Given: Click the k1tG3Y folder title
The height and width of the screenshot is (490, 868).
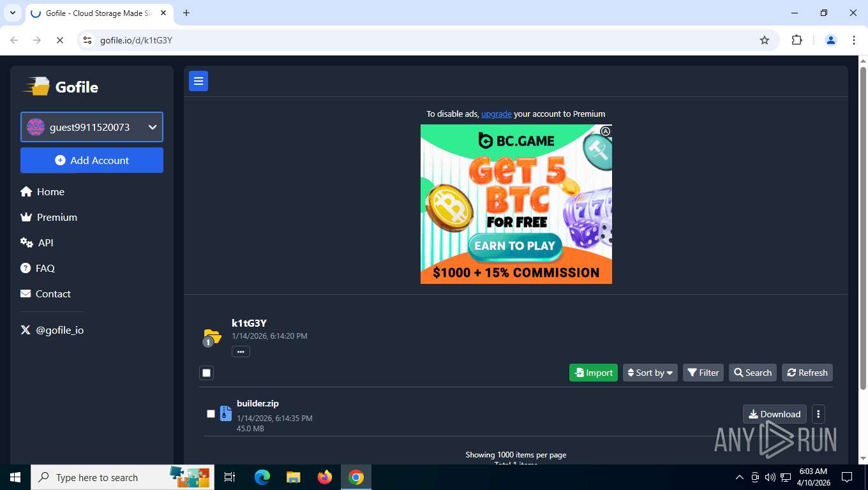Looking at the screenshot, I should (x=249, y=323).
